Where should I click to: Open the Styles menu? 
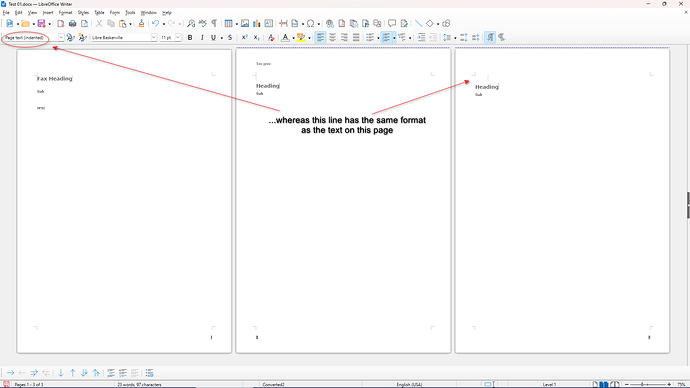[x=83, y=13]
